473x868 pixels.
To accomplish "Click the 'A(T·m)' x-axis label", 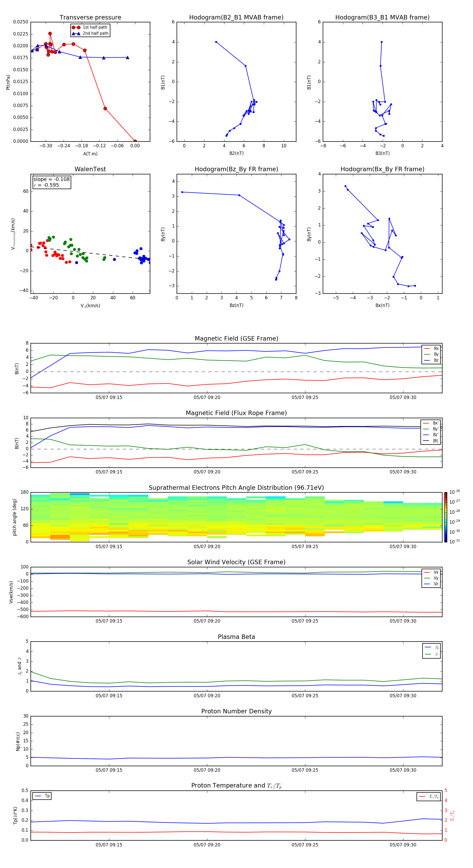I will coord(90,154).
